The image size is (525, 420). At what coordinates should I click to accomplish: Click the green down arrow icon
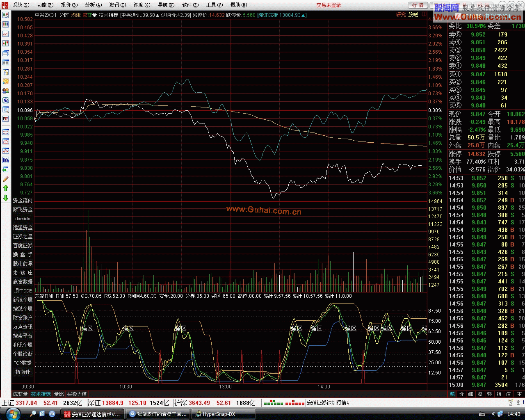(x=6, y=198)
